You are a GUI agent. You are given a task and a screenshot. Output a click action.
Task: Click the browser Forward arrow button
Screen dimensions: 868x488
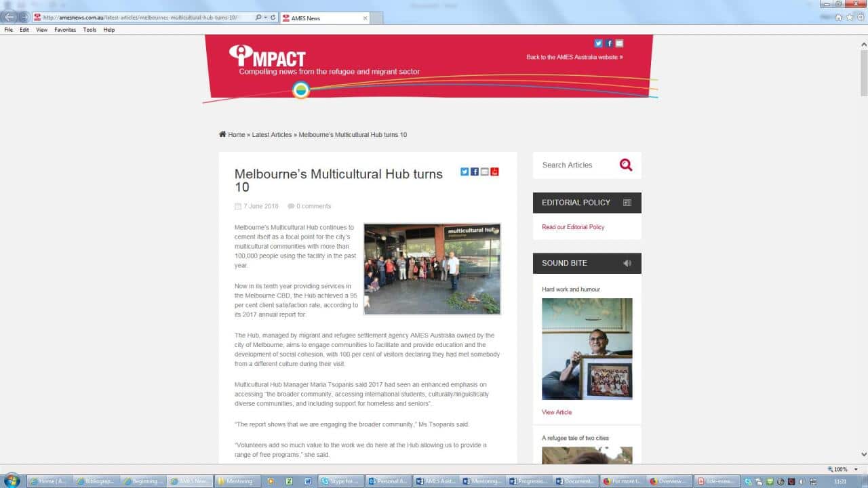pos(24,17)
